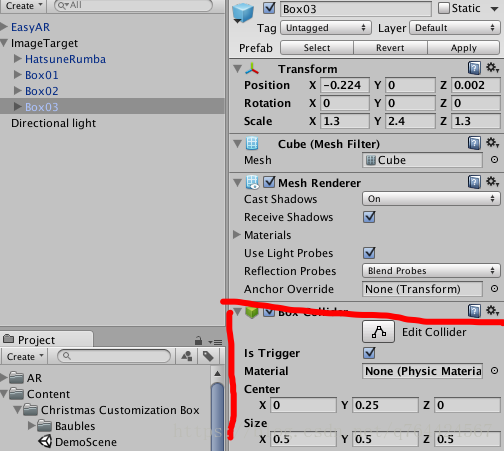Screen dimensions: 504x451
Task: Click the Baubles folder icon
Action: coord(45,426)
